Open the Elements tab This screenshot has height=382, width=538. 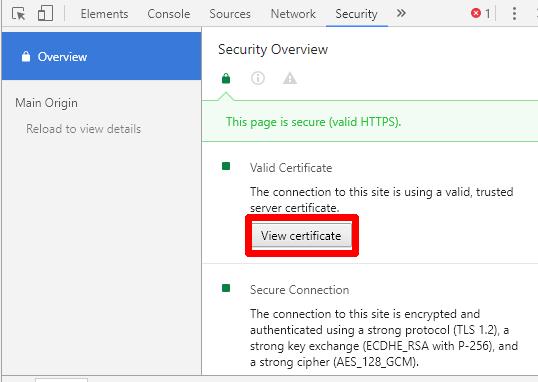point(104,14)
